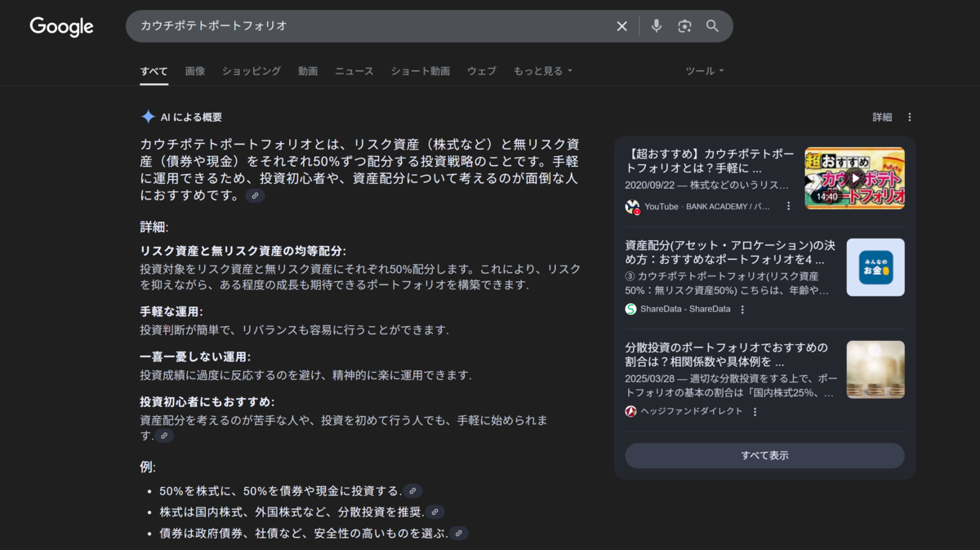980x550 pixels.
Task: Open link chip after 投資初心者にもおすすめ paragraph
Action: click(x=164, y=436)
